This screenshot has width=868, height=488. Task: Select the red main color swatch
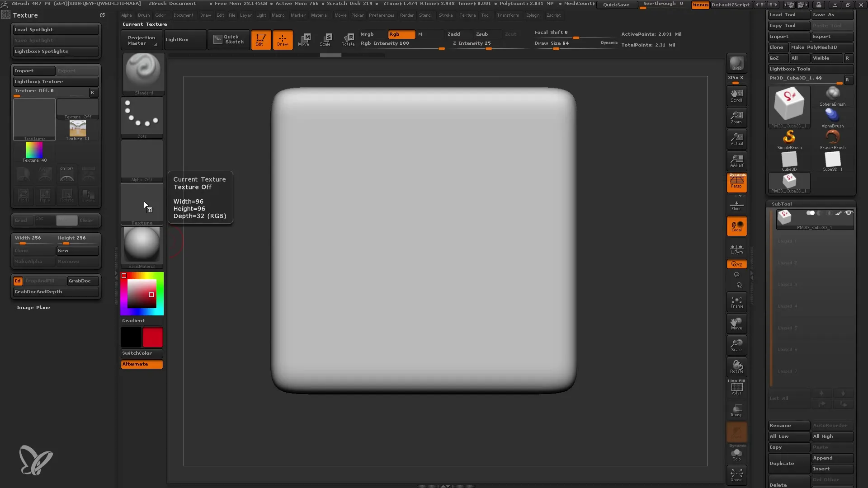tap(153, 338)
